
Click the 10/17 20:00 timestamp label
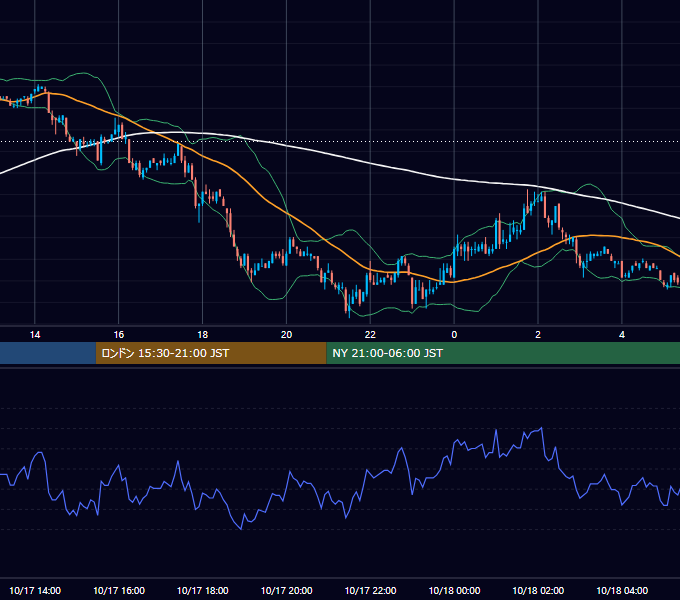point(286,590)
